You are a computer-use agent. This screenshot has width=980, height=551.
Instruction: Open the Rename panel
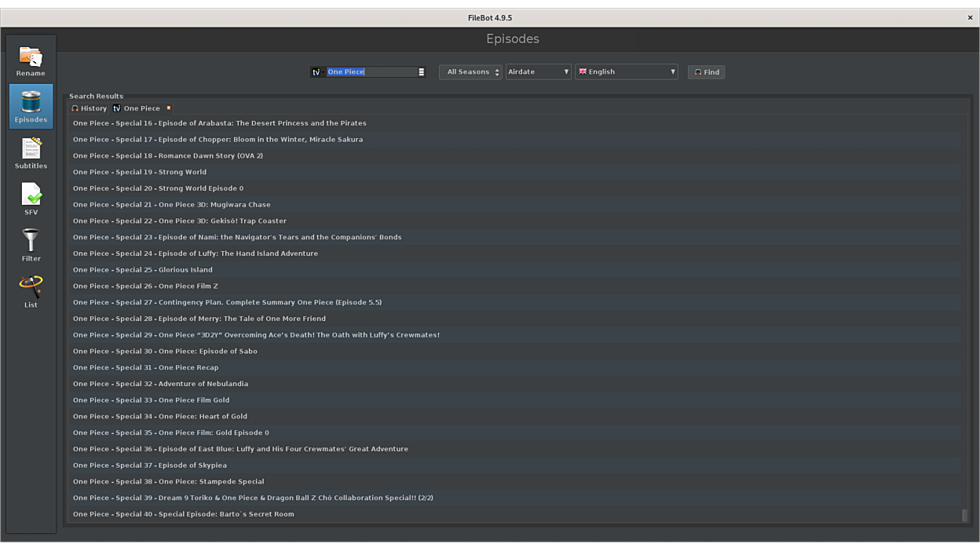(x=31, y=59)
